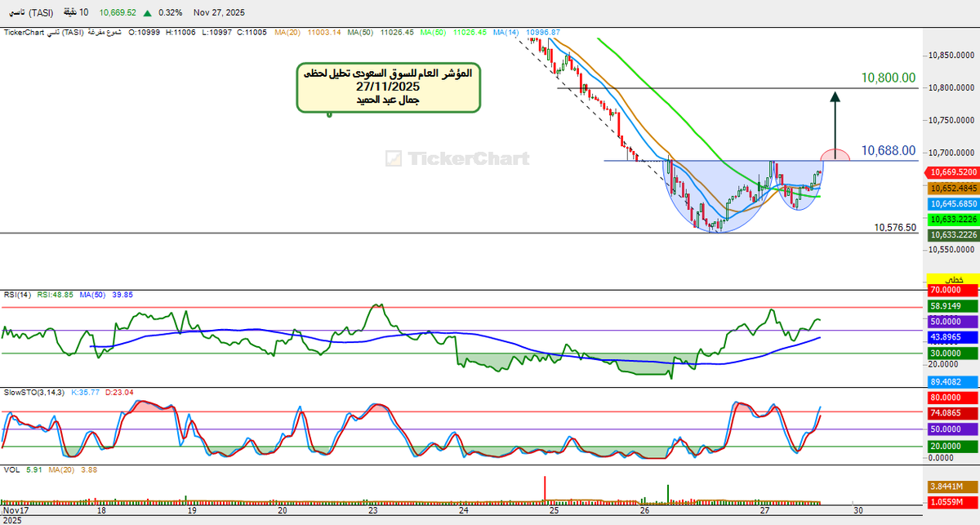This screenshot has height=525, width=980.
Task: Click day 25 on time axis
Action: pos(554,511)
